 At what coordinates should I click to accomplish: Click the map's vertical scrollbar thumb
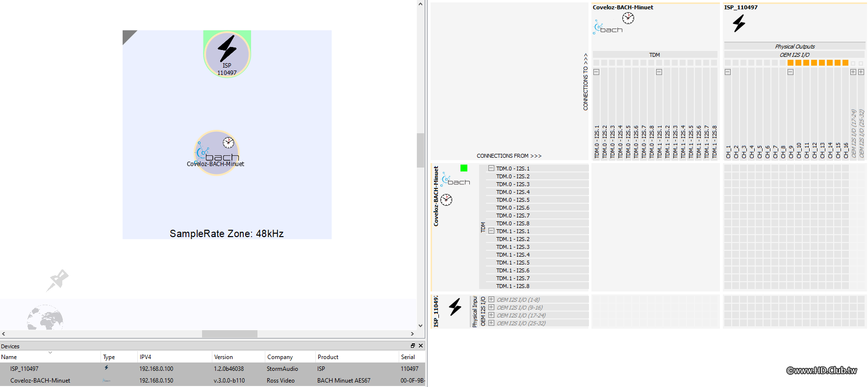pyautogui.click(x=420, y=150)
